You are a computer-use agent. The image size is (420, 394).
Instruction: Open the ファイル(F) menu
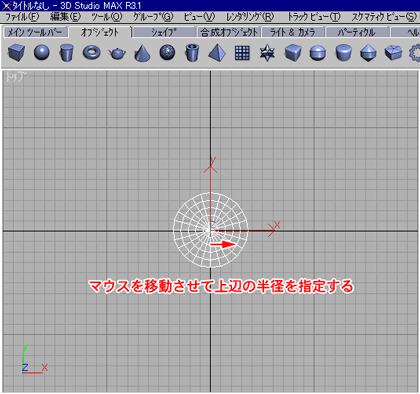(22, 16)
